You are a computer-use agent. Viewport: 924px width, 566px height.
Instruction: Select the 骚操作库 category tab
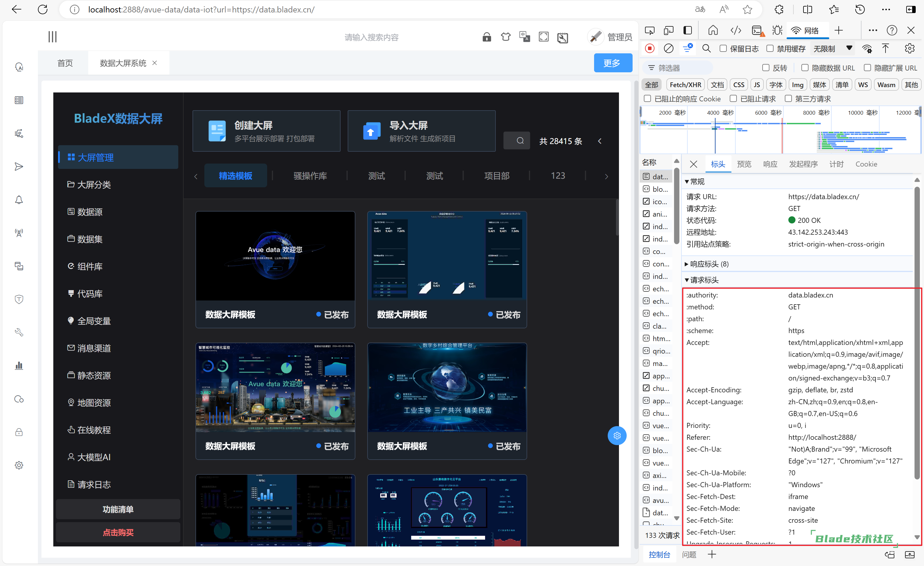coord(310,176)
